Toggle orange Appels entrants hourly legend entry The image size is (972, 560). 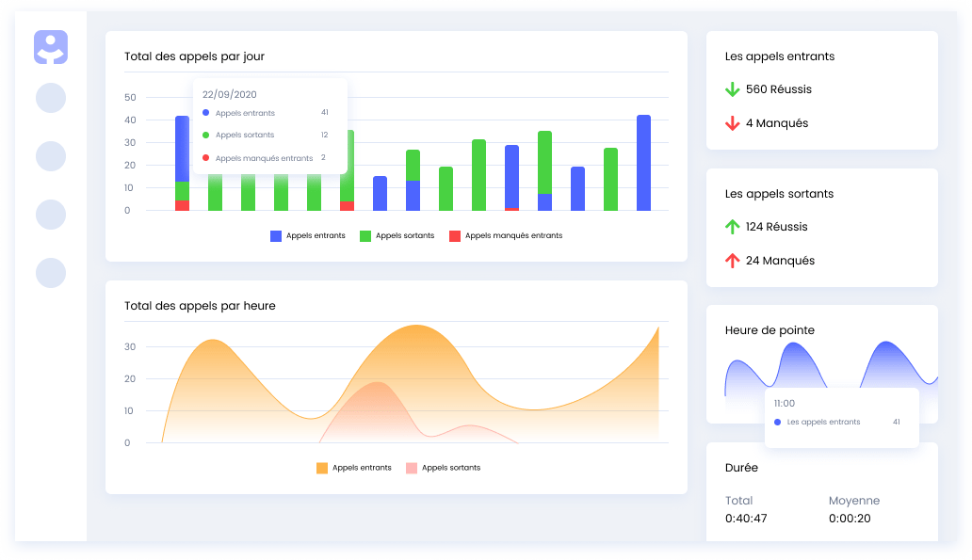tap(354, 468)
